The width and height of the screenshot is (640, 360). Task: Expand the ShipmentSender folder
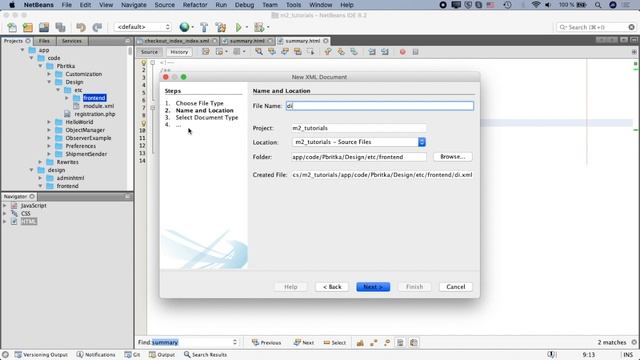pos(49,154)
